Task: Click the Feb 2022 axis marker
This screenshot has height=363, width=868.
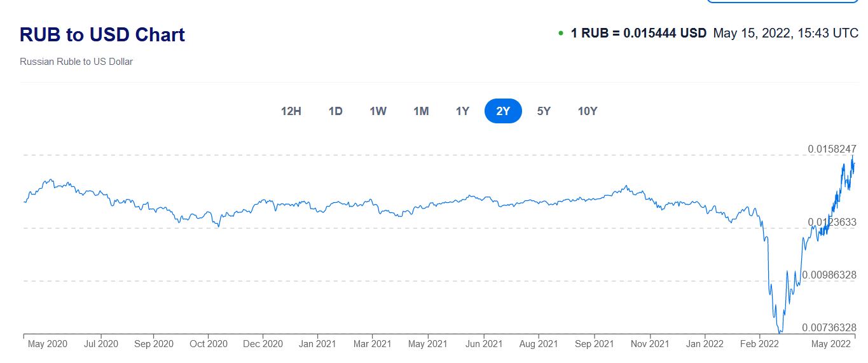Action: 760,344
